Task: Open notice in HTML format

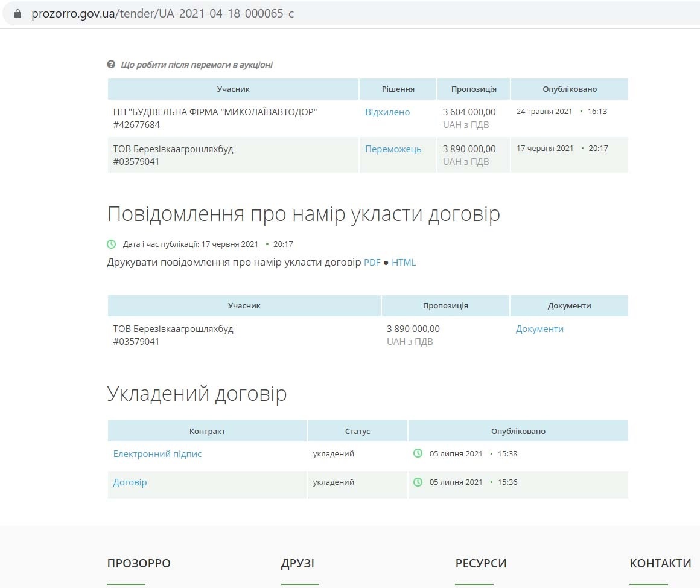Action: tap(404, 262)
